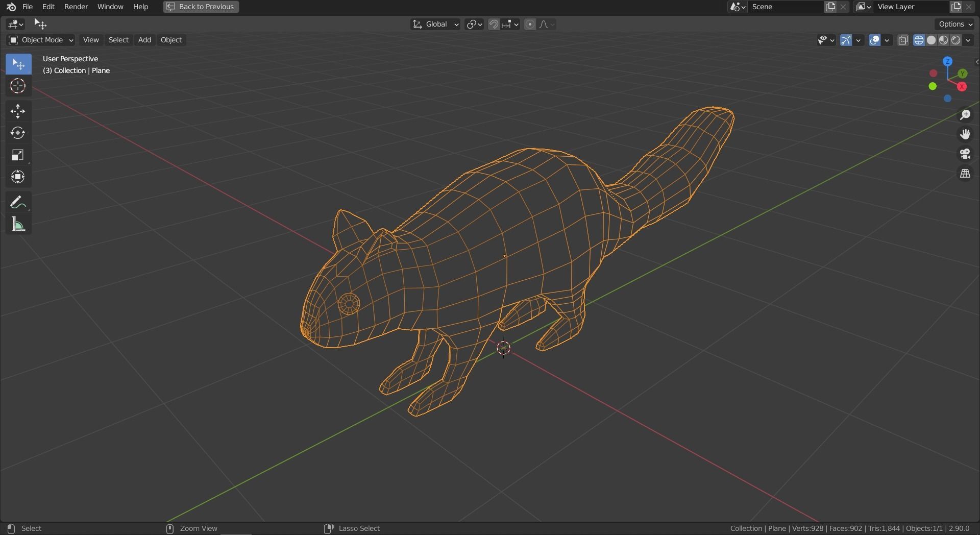Toggle show overlays button
The height and width of the screenshot is (535, 980).
(874, 40)
